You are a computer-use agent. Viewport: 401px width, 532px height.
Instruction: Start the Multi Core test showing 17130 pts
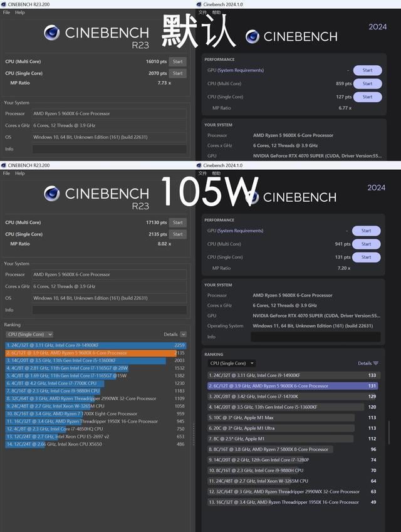[177, 222]
